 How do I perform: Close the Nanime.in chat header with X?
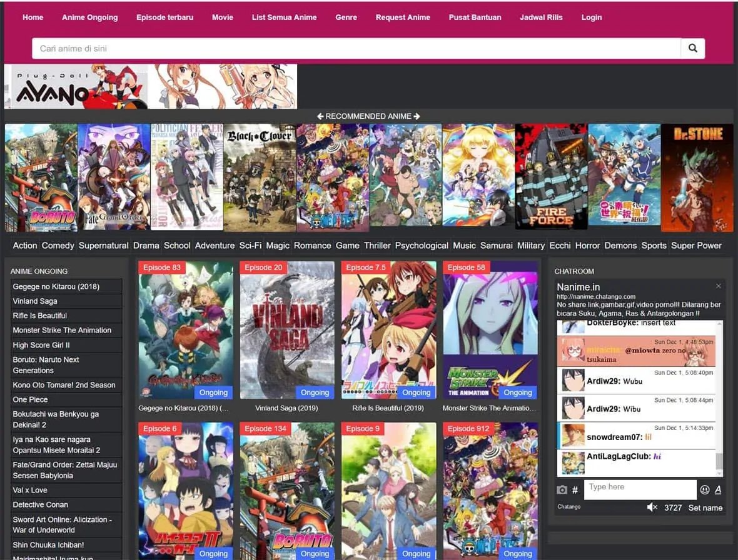coord(719,286)
